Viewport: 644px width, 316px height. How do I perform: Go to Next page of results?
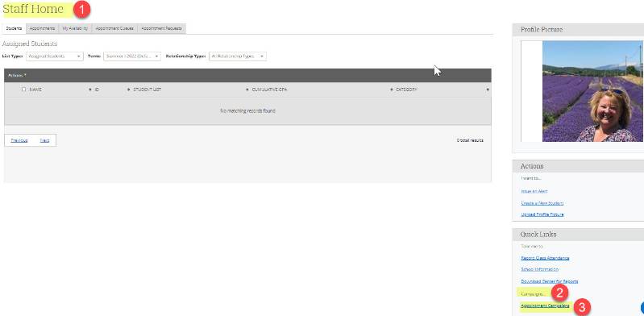point(44,140)
